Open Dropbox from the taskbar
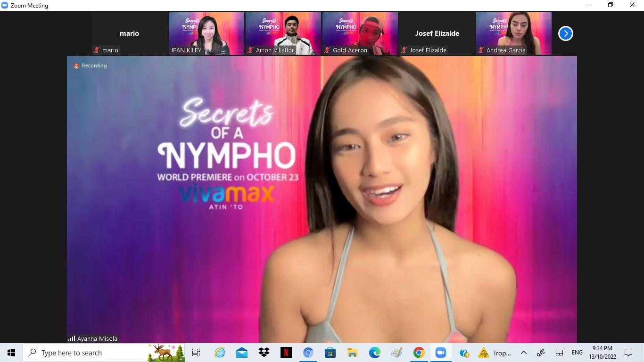644x362 pixels. [x=264, y=353]
